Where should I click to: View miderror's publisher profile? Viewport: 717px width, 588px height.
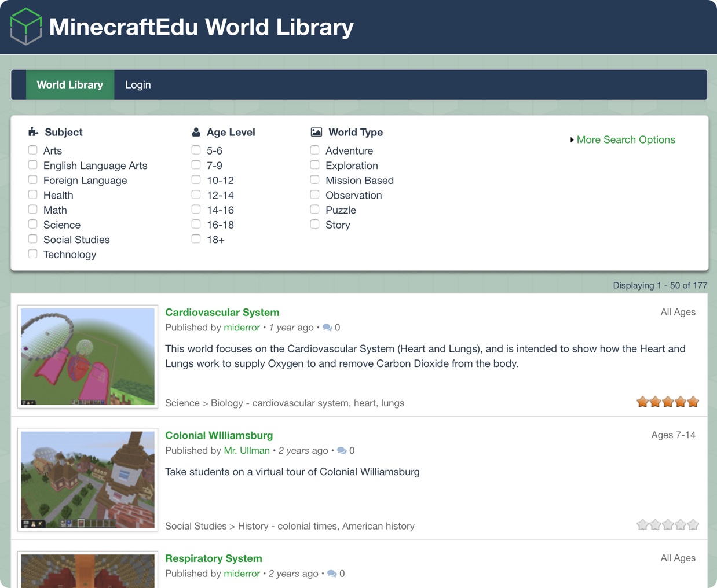[x=242, y=328]
